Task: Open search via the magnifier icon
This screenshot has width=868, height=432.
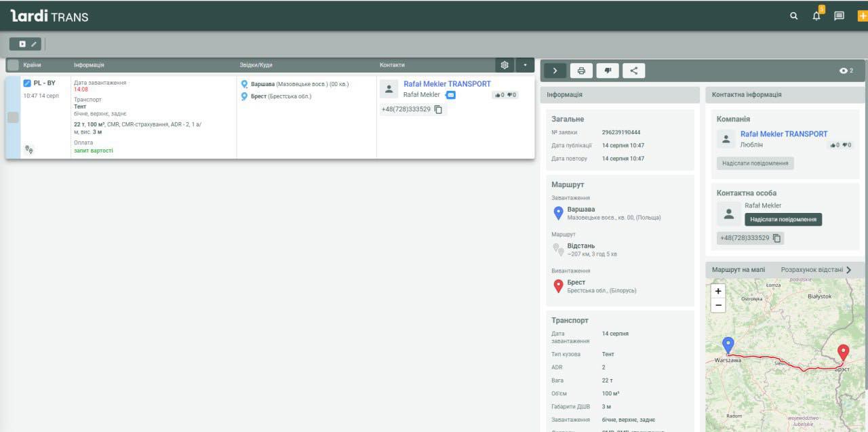Action: click(x=794, y=16)
